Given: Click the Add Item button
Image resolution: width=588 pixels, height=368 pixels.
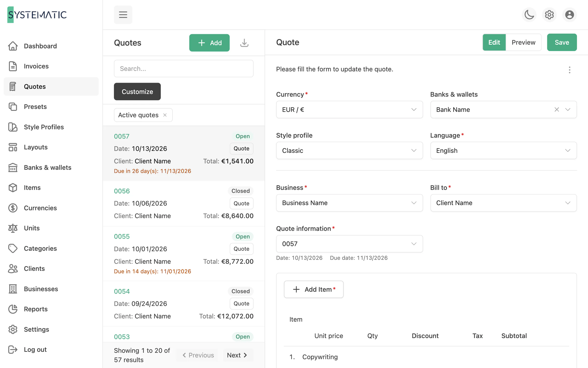Looking at the screenshot, I should click(314, 289).
